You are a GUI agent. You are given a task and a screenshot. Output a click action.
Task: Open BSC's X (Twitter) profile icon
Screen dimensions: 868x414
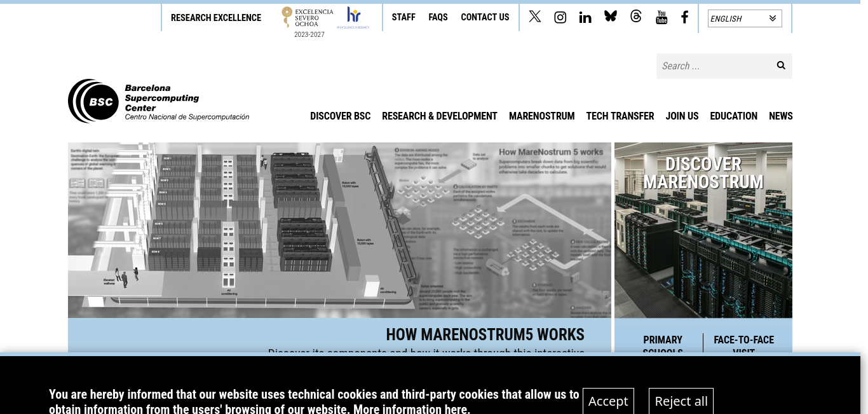[535, 17]
